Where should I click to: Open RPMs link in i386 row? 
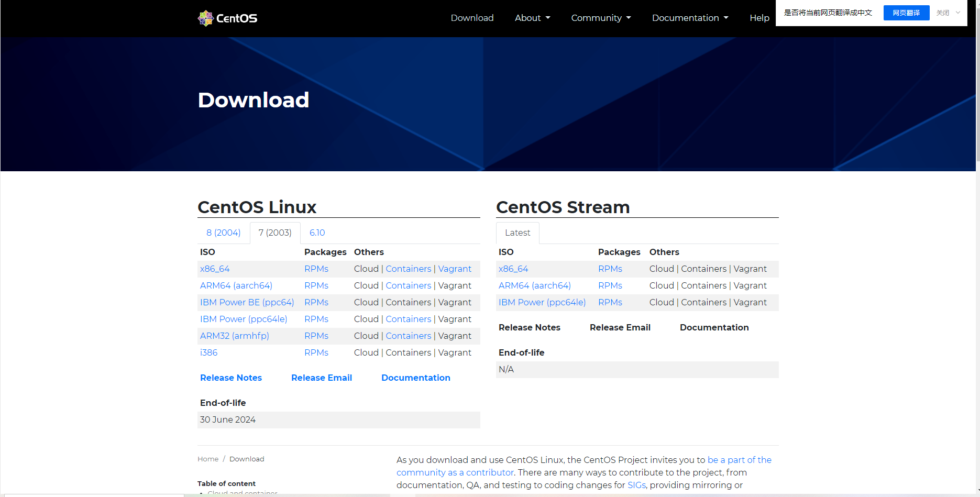[316, 352]
